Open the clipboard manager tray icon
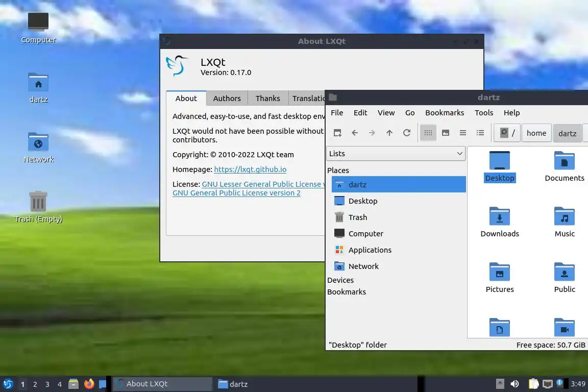 533,384
